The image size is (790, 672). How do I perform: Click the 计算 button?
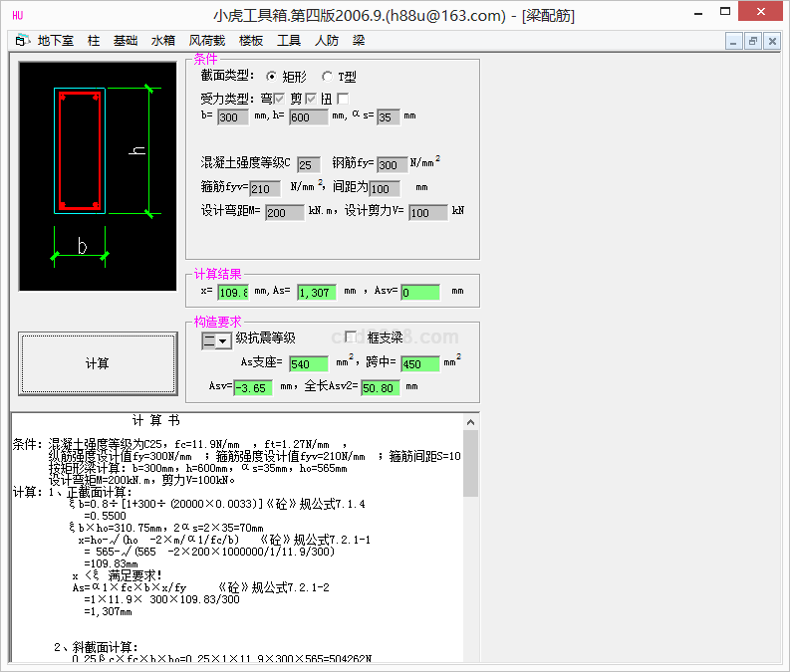click(x=98, y=363)
